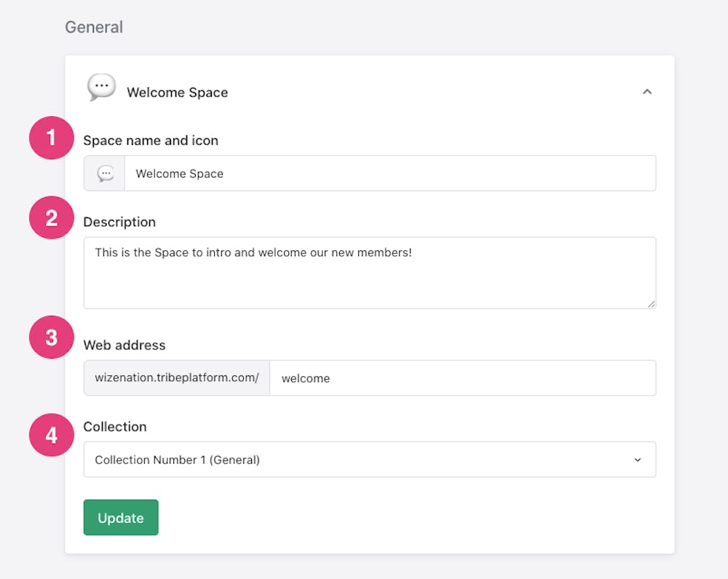Open the icon picker in the space name field
The image size is (728, 579).
[105, 174]
